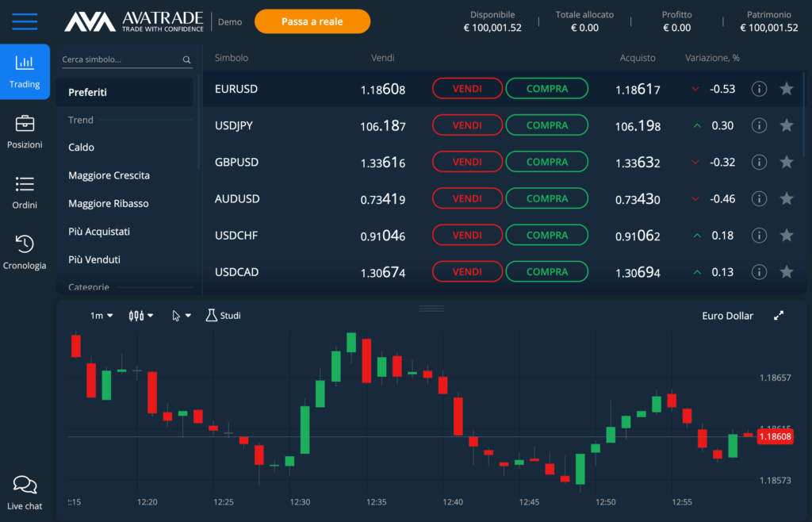812x522 pixels.
Task: Toggle the favorite star for USDJPY
Action: pos(786,125)
